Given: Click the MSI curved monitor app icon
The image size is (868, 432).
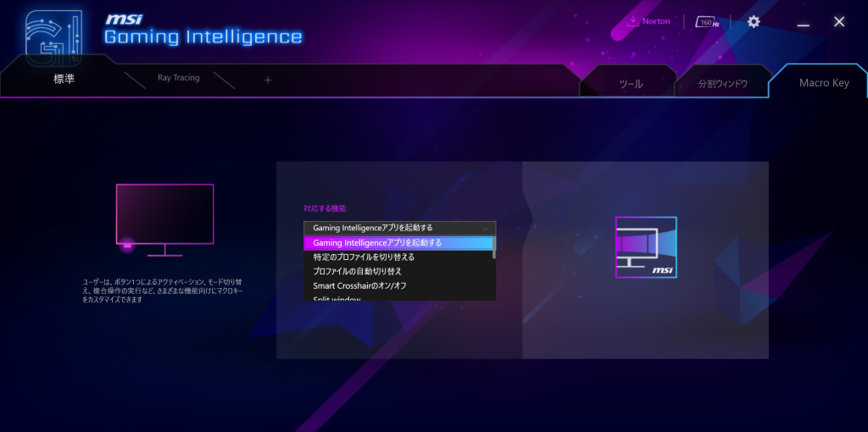Looking at the screenshot, I should click(646, 247).
